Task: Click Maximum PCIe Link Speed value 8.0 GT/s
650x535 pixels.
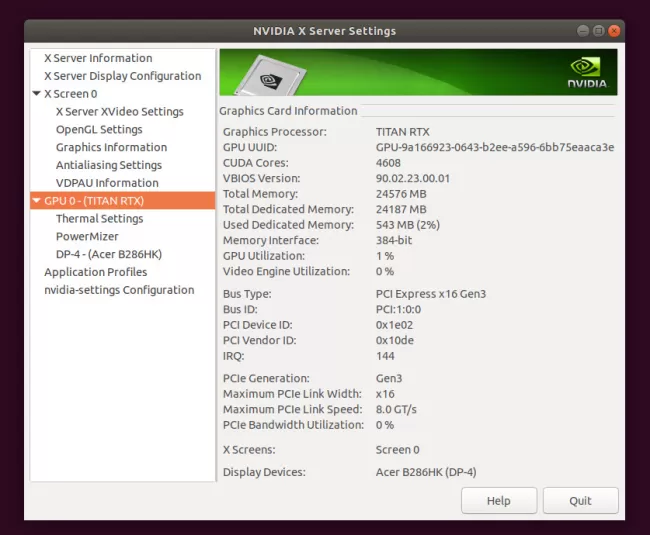Action: (396, 409)
